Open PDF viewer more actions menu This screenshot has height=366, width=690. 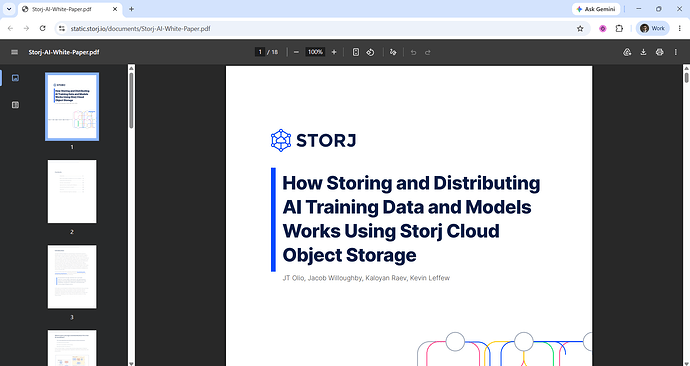click(x=675, y=52)
